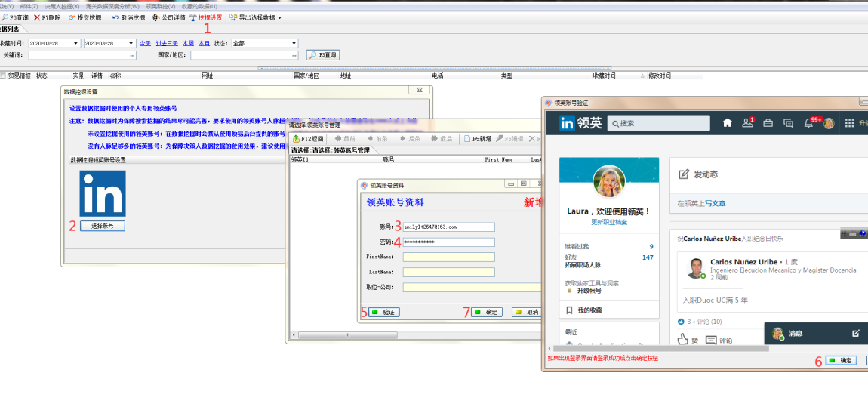868x410 pixels.
Task: Click 我的收藏 bookmark icon
Action: [x=569, y=310]
